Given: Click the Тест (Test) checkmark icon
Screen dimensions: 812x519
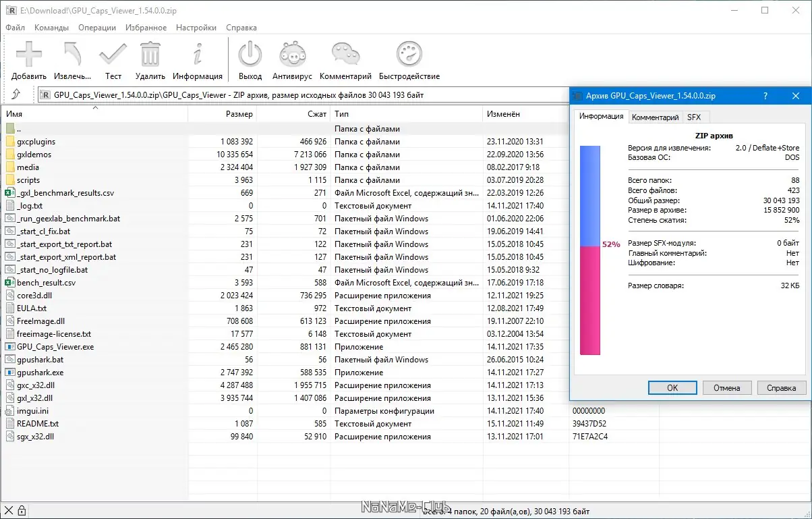Looking at the screenshot, I should tap(113, 54).
